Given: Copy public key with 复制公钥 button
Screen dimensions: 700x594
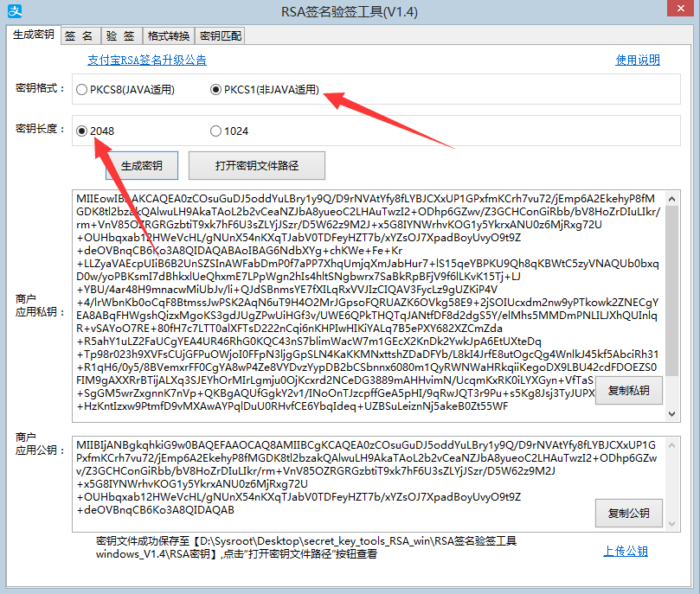Looking at the screenshot, I should (x=628, y=514).
